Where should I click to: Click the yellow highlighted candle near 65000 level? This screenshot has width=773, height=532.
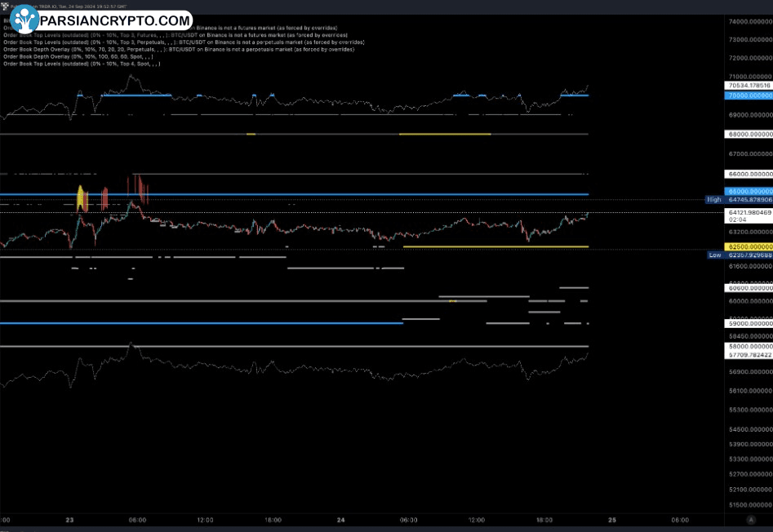click(82, 197)
